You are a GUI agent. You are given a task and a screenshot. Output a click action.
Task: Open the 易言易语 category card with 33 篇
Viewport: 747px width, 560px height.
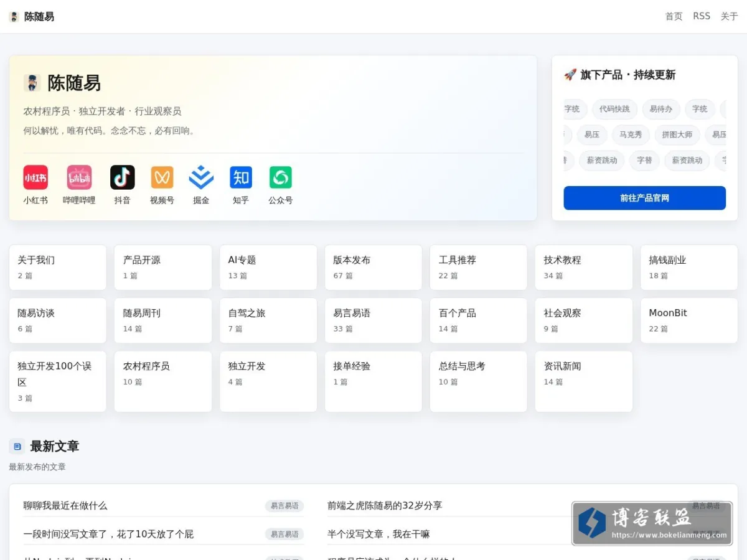coord(374,320)
